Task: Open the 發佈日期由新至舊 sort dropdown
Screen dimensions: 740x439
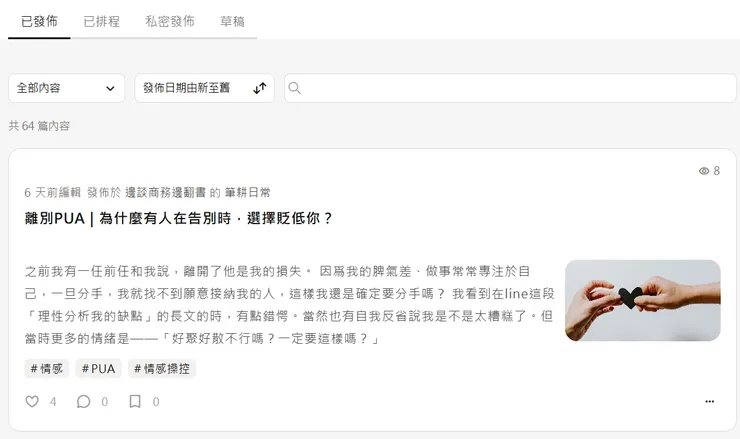Action: (204, 88)
